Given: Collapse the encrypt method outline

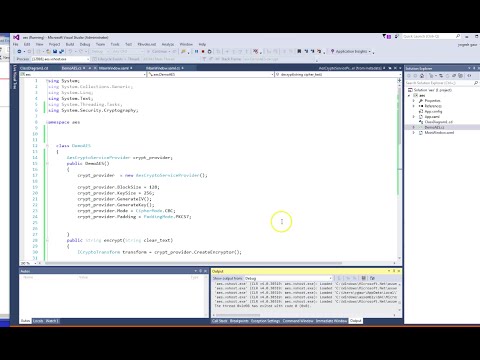Looking at the screenshot, I should pos(47,240).
